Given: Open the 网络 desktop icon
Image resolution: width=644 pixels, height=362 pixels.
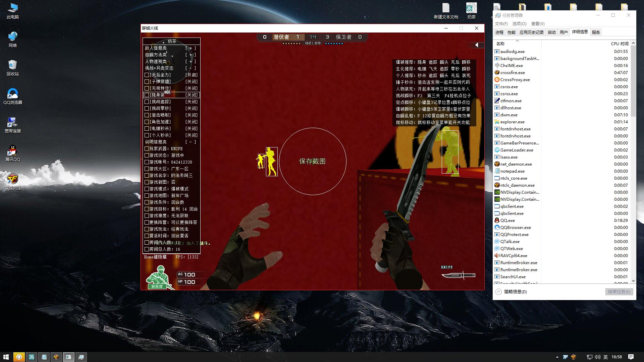Looking at the screenshot, I should pyautogui.click(x=13, y=39).
